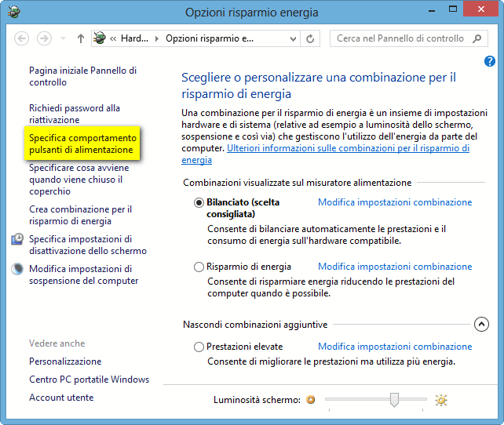This screenshot has height=425, width=504.
Task: Collapse 'Nascondi combinazioni aggiuntive' with the chevron
Action: coord(481,324)
